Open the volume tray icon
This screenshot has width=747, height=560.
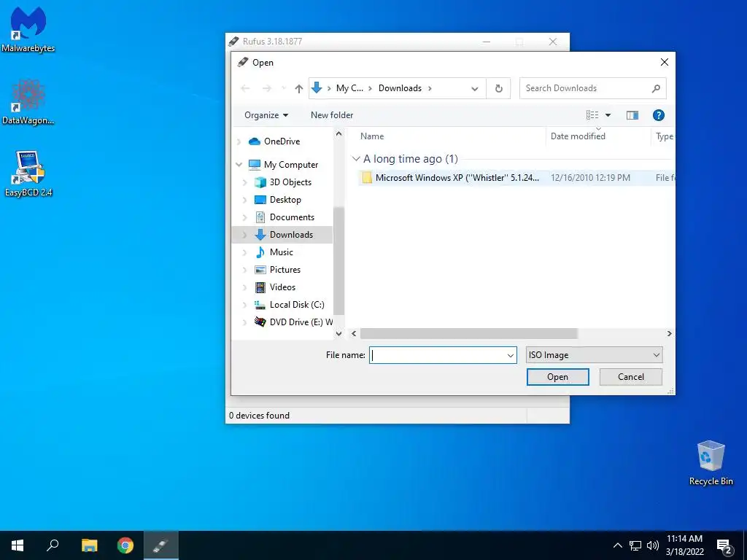pyautogui.click(x=653, y=545)
